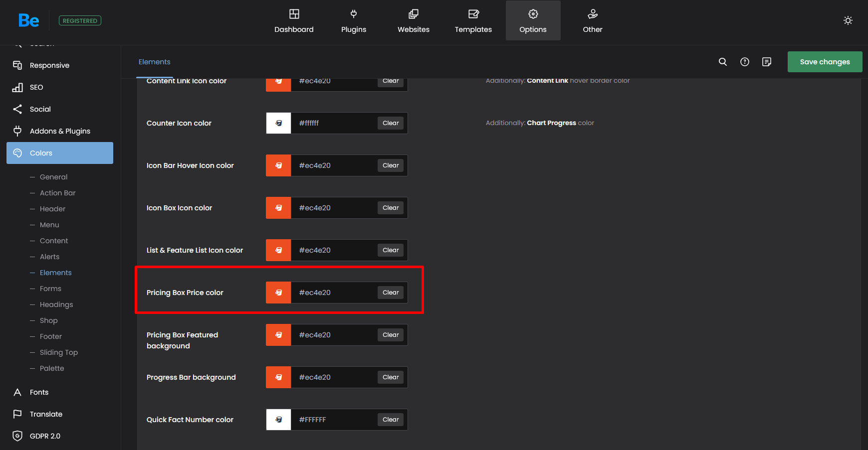Open Websites in top navigation
The image size is (868, 450).
[413, 21]
